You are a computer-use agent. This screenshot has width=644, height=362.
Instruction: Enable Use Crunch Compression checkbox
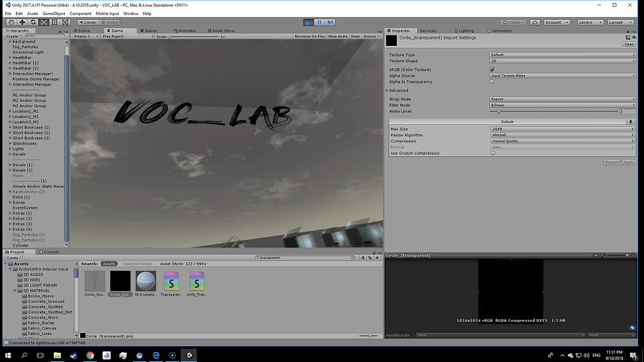(493, 153)
